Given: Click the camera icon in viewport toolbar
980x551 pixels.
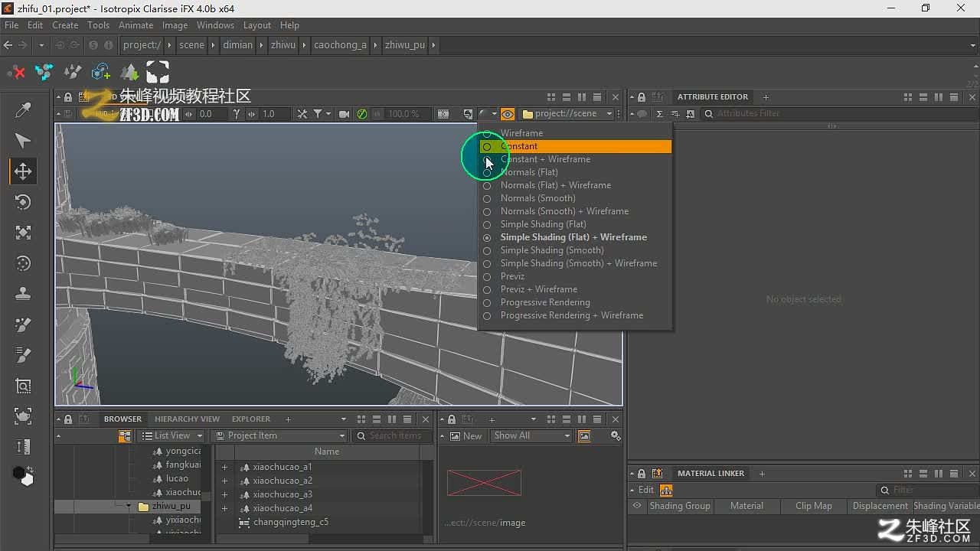Looking at the screenshot, I should (344, 114).
